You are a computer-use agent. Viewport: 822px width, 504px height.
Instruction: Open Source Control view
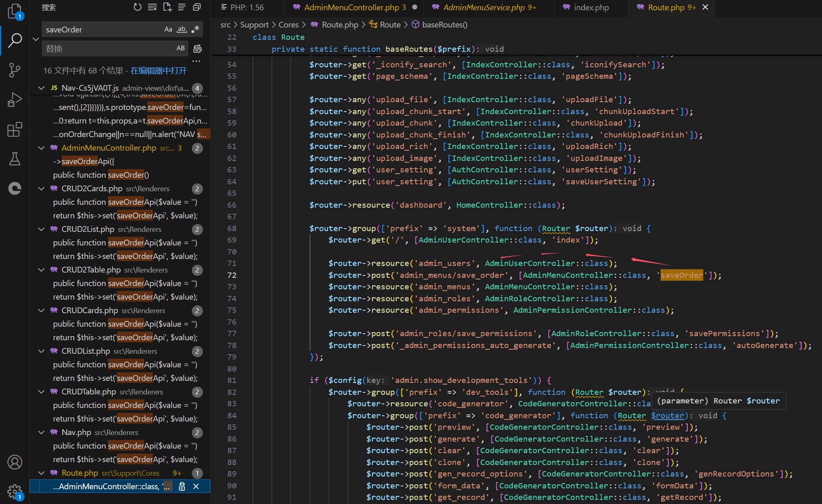pyautogui.click(x=14, y=70)
